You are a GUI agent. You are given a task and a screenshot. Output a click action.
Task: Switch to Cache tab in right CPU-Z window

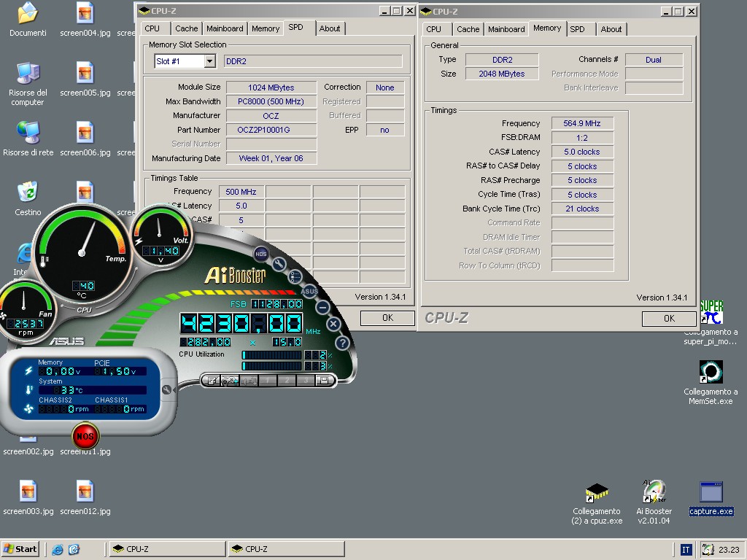click(x=468, y=29)
